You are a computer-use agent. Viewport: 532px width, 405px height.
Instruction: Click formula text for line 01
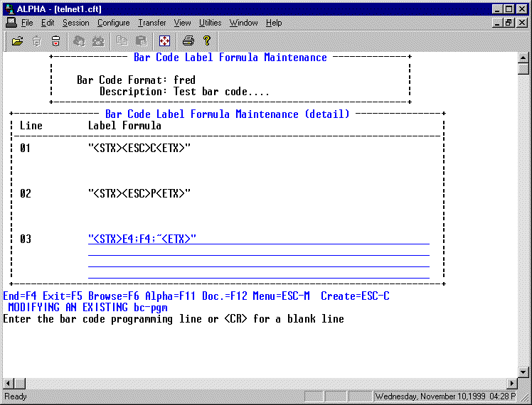[139, 148]
